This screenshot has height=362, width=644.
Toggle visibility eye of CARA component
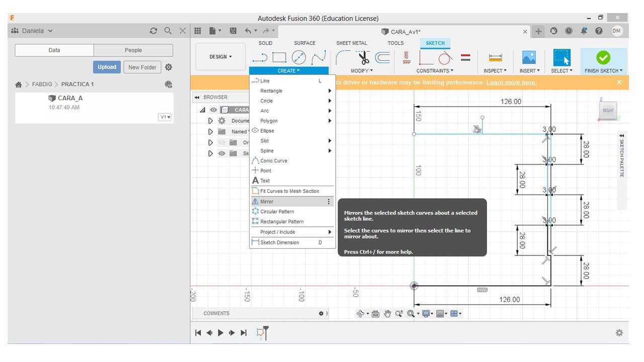tap(214, 110)
